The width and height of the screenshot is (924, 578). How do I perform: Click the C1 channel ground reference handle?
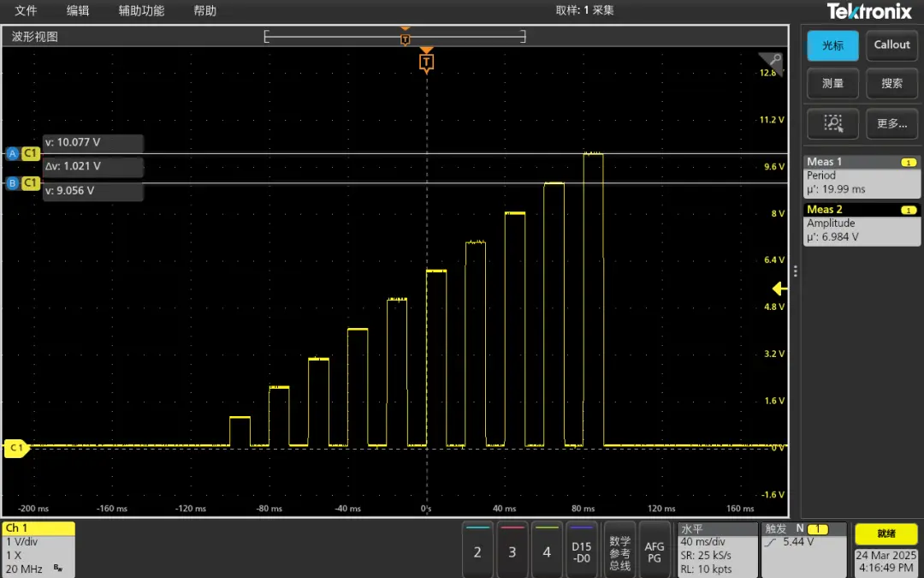coord(16,448)
